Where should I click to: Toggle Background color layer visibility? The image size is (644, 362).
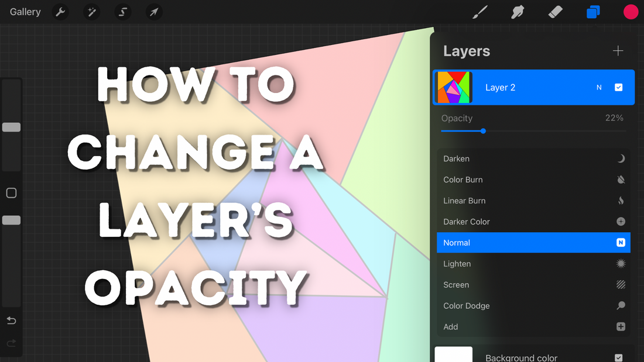coord(618,357)
